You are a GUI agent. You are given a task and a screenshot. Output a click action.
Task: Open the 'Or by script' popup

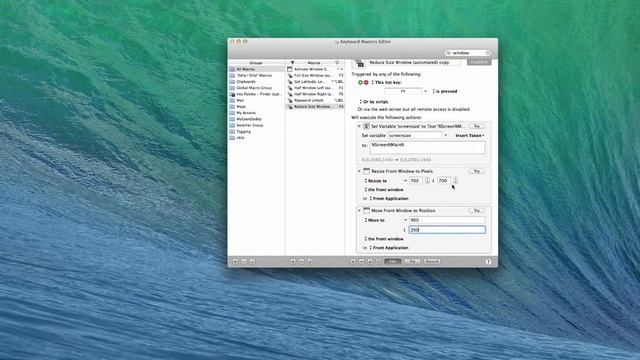pyautogui.click(x=374, y=102)
